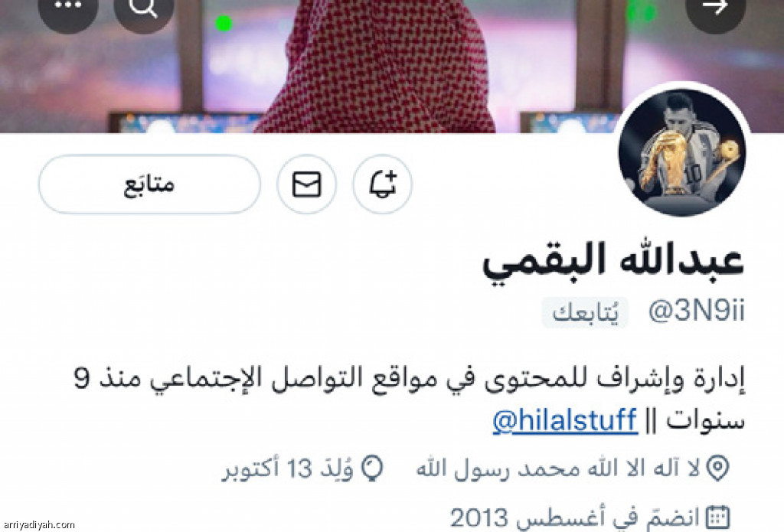The height and width of the screenshot is (532, 784).
Task: Open direct message via envelope icon
Action: click(306, 184)
